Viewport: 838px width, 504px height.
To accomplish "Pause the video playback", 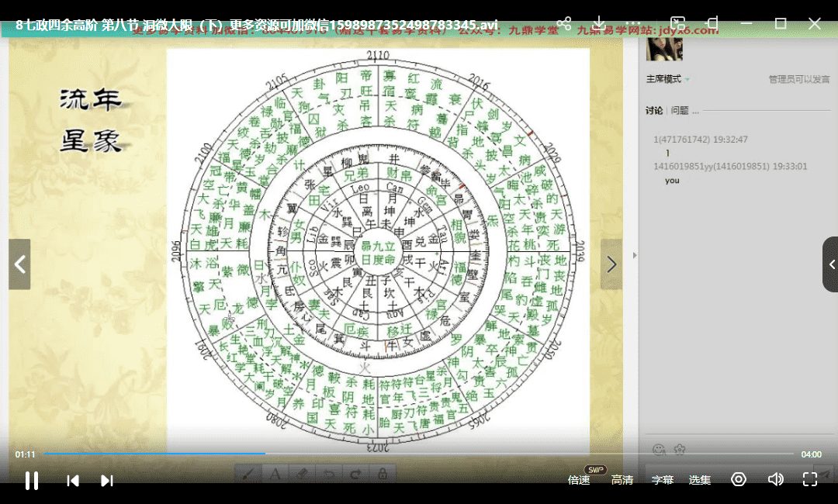I will click(32, 481).
